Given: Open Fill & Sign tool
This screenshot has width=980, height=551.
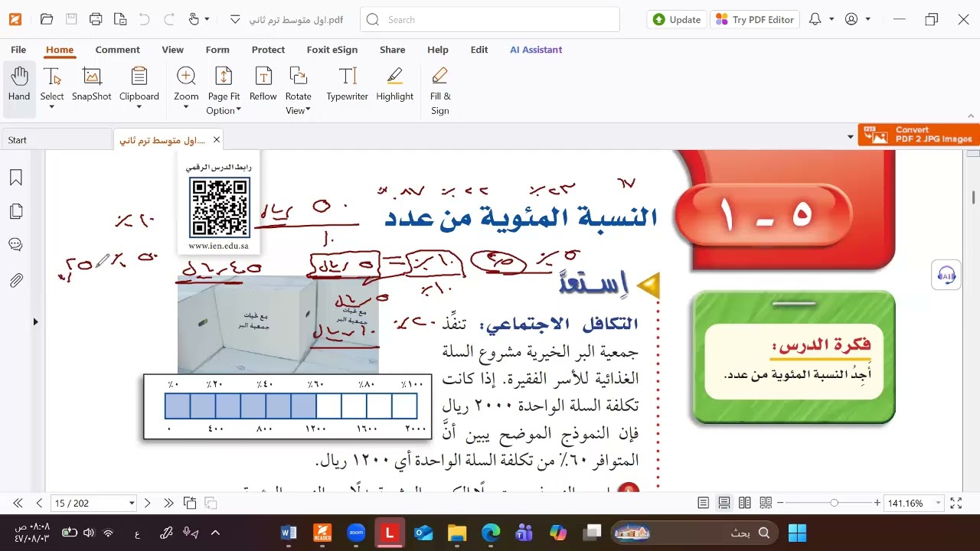Looking at the screenshot, I should tap(440, 90).
